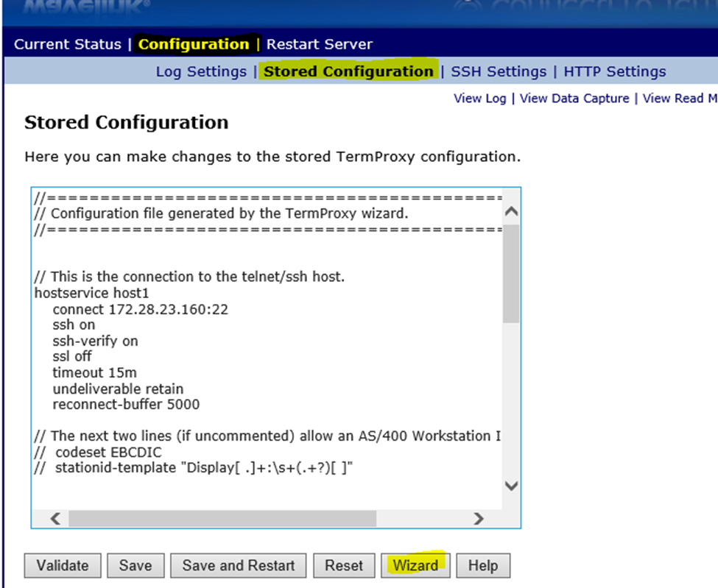
Task: Click inside the configuration text editor
Action: pyautogui.click(x=258, y=331)
